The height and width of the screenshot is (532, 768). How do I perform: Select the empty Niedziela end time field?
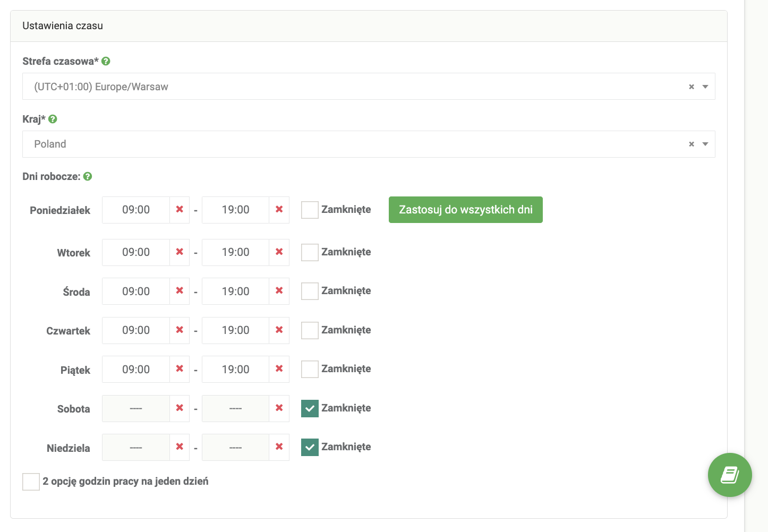236,447
